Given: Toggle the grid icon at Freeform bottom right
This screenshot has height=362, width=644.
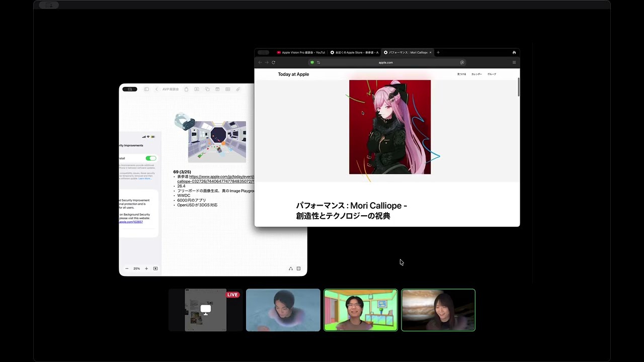Looking at the screenshot, I should click(x=298, y=268).
